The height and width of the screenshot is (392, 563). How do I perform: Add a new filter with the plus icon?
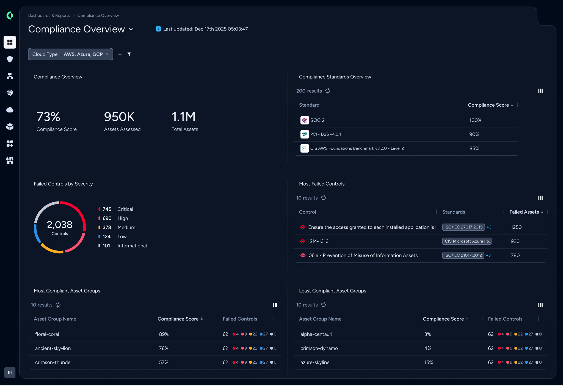[x=120, y=54]
